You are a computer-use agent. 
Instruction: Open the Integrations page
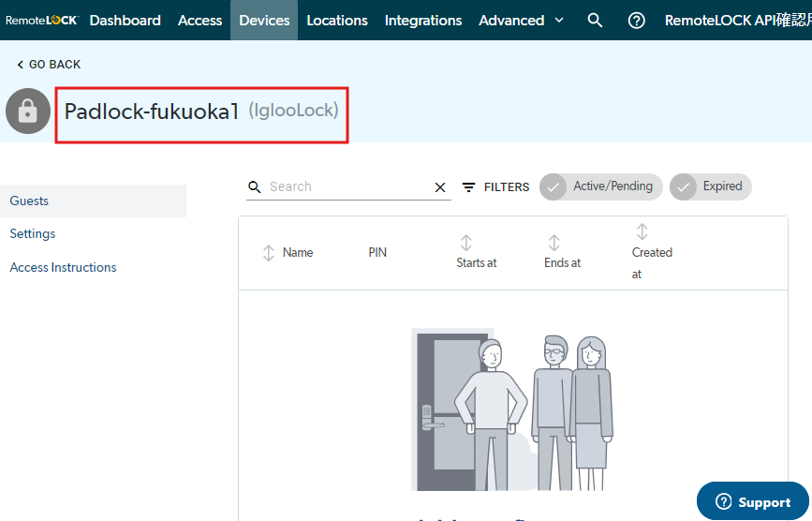423,21
